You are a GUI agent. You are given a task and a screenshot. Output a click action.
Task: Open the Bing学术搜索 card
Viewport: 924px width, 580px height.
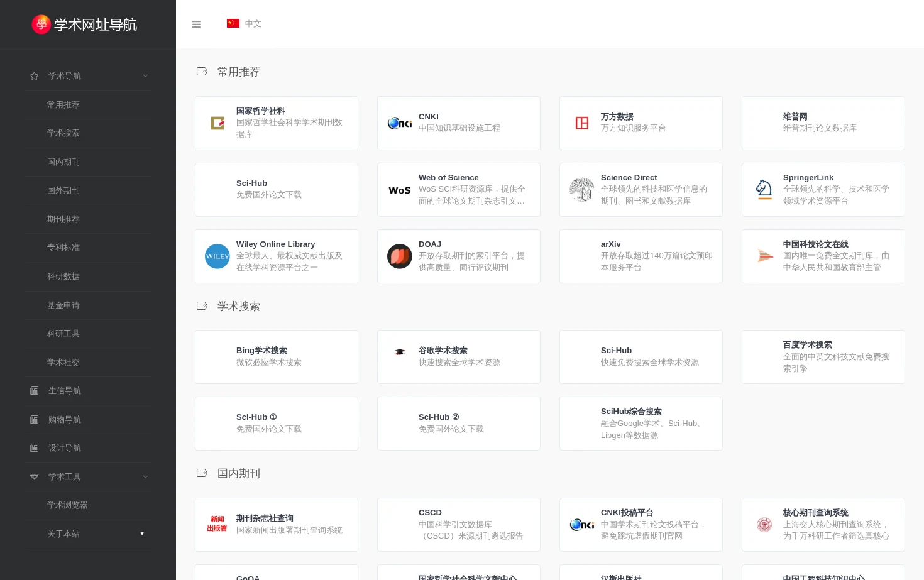(x=277, y=357)
